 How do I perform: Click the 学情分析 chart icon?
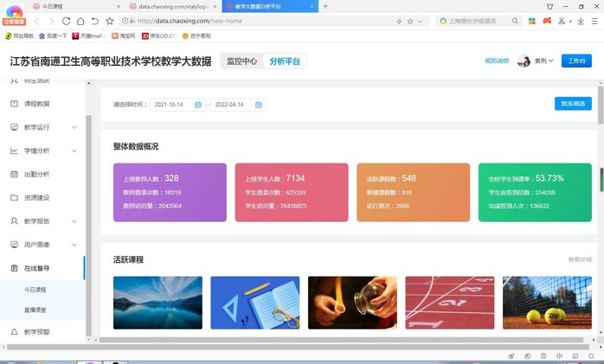(x=14, y=150)
